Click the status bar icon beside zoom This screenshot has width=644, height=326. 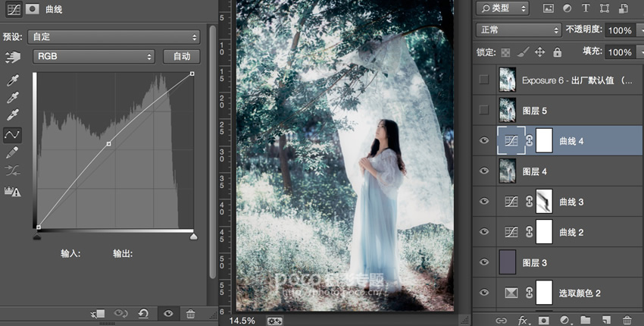tap(274, 321)
